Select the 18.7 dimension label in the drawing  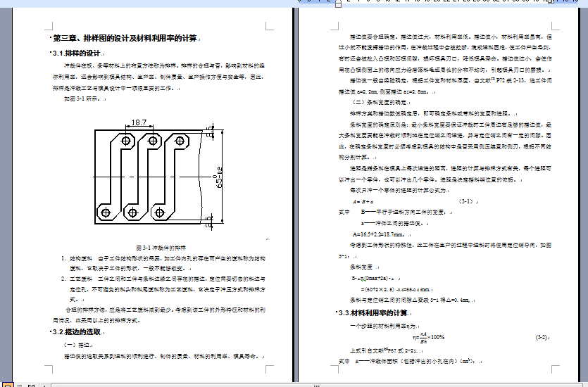pyautogui.click(x=139, y=122)
